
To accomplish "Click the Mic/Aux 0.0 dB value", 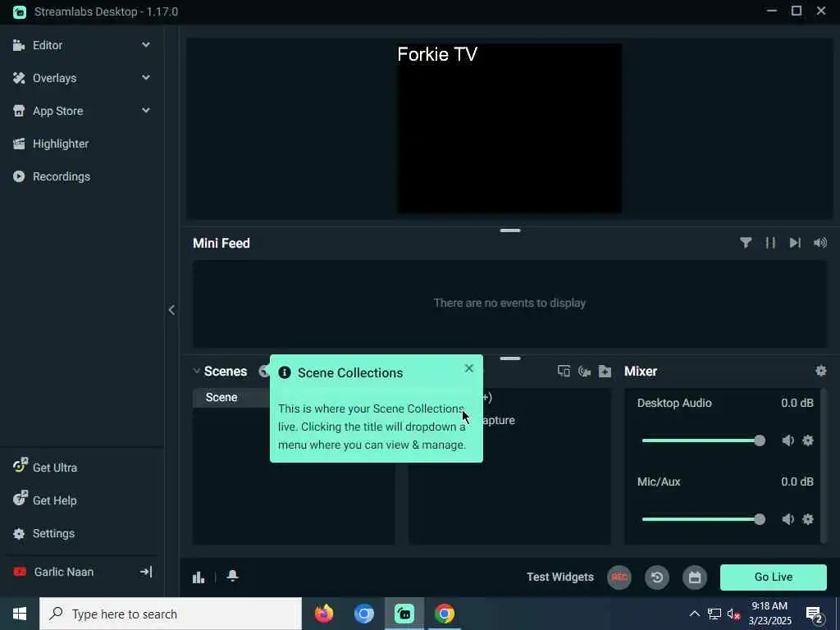I will [797, 482].
